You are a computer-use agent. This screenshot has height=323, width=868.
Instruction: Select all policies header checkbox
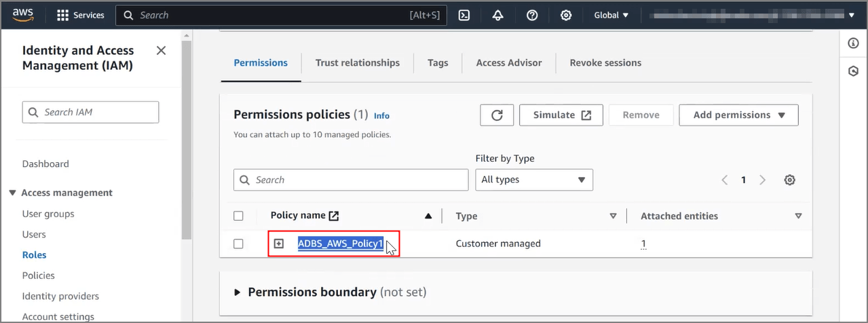point(238,216)
